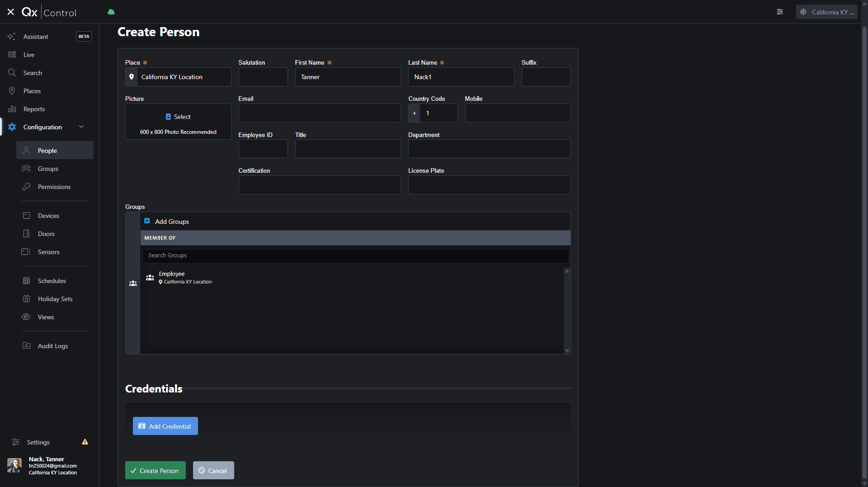Click the tn250024@gmail.com account text
The width and height of the screenshot is (868, 487).
[53, 466]
